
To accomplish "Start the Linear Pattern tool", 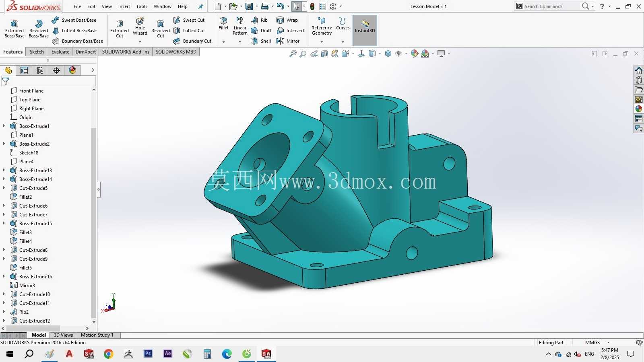I will pos(240,26).
